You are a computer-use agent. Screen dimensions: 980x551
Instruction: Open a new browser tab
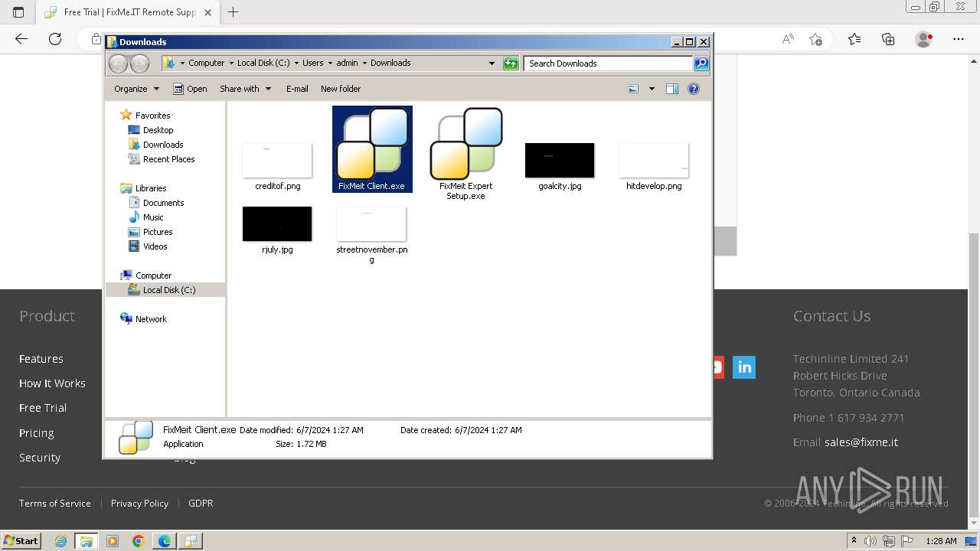point(234,12)
